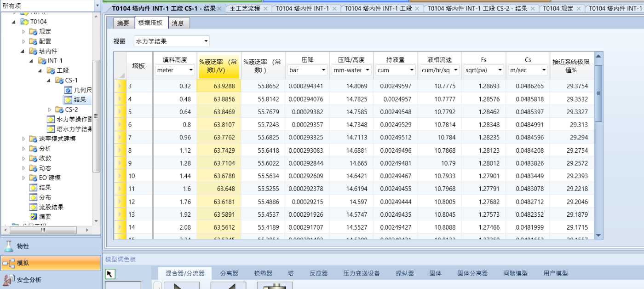The height and width of the screenshot is (289, 644).
Task: Close the 主工艺流程 tab
Action: [x=266, y=9]
